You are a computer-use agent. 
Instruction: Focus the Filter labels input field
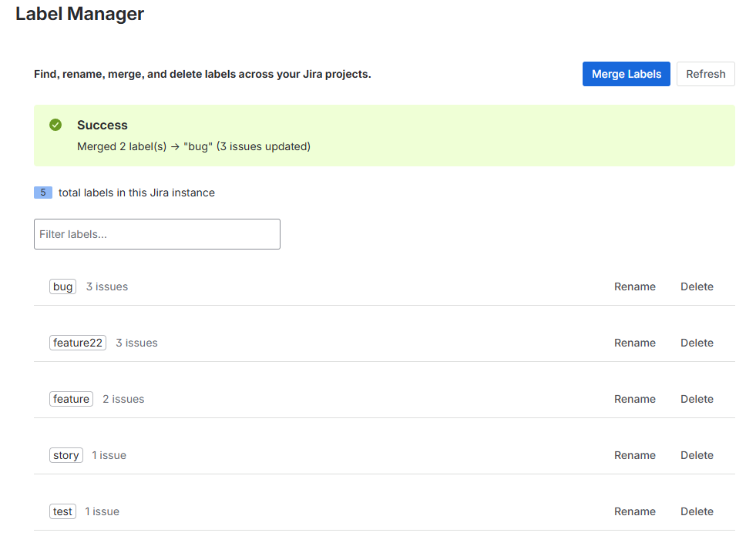[156, 234]
